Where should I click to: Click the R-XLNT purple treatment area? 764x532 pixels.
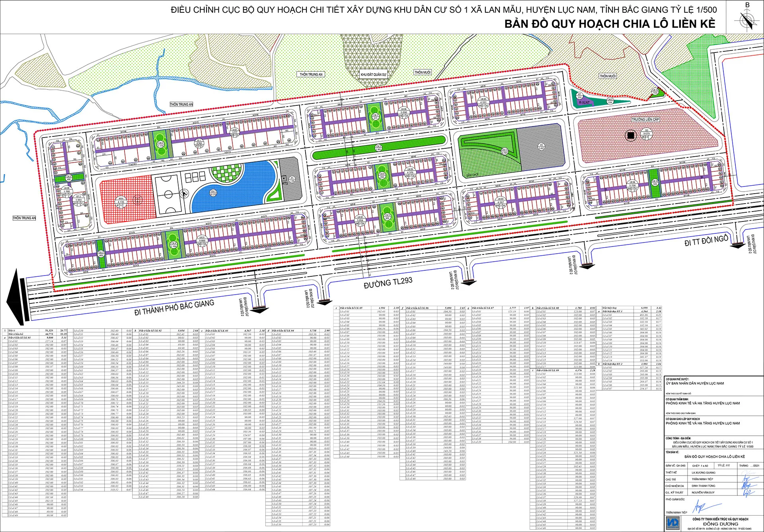coord(585,102)
